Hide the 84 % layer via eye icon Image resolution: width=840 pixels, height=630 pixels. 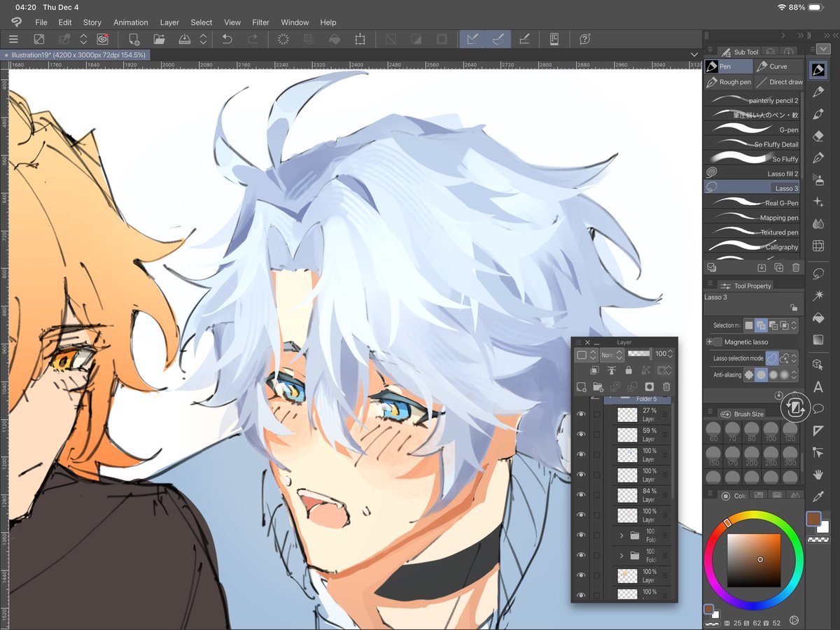pyautogui.click(x=580, y=495)
